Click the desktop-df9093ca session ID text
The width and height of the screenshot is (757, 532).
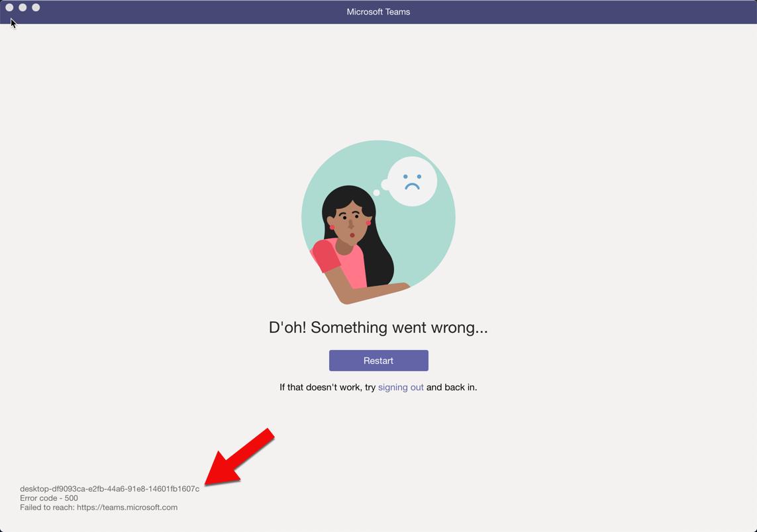click(x=109, y=488)
